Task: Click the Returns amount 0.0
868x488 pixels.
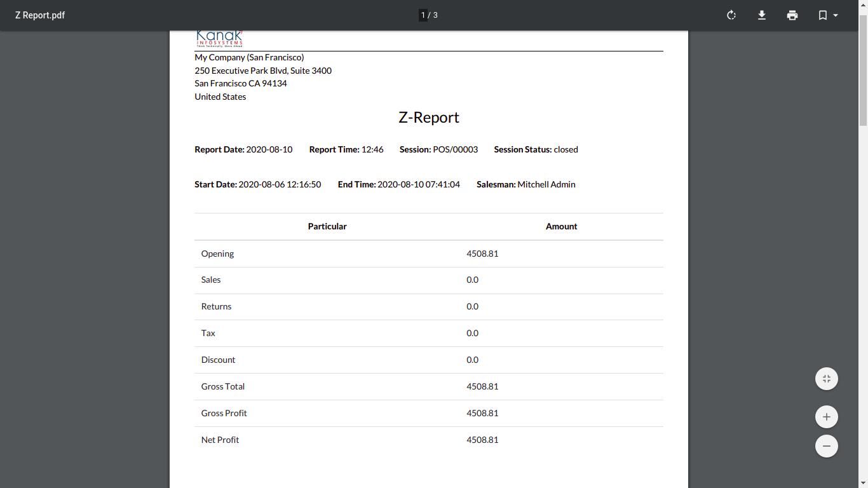Action: click(472, 306)
